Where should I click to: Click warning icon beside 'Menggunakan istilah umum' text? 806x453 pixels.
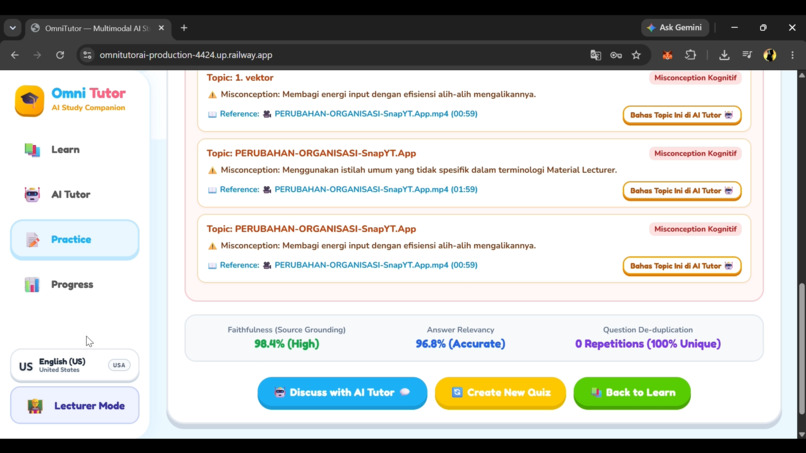212,170
